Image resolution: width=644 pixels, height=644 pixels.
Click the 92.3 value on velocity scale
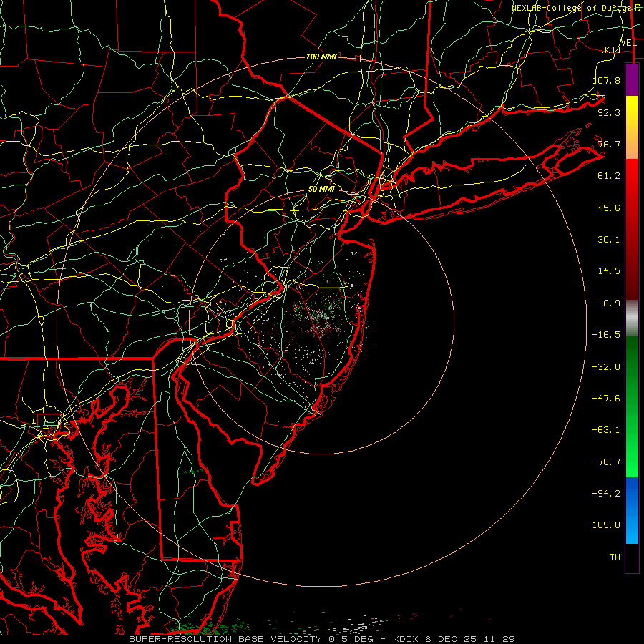point(609,112)
